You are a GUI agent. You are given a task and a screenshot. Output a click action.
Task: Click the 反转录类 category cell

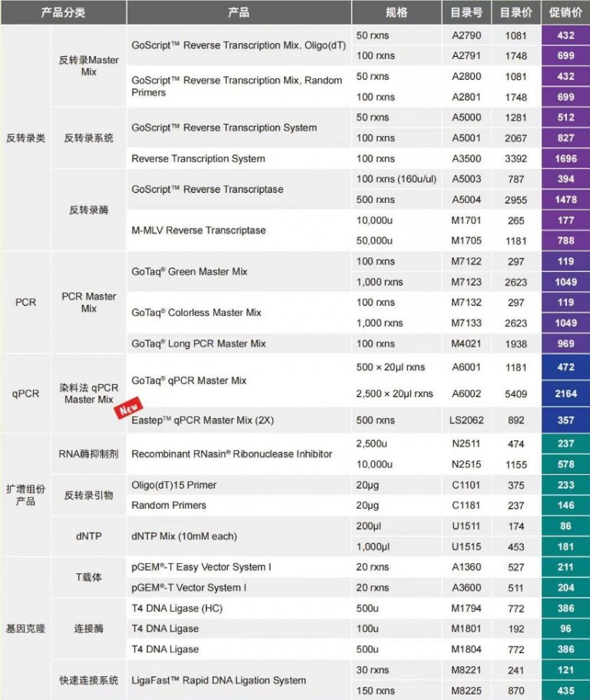[25, 138]
